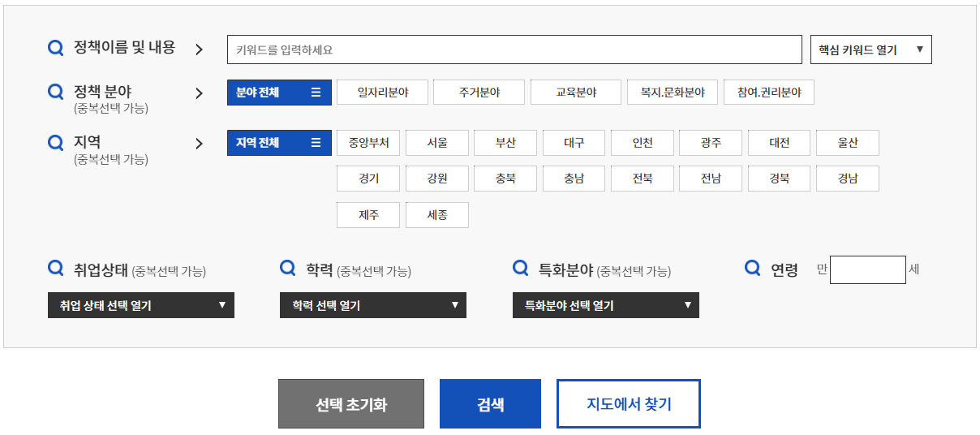Select the 경남 region
Viewport: 980px width, 435px height.
pos(848,179)
